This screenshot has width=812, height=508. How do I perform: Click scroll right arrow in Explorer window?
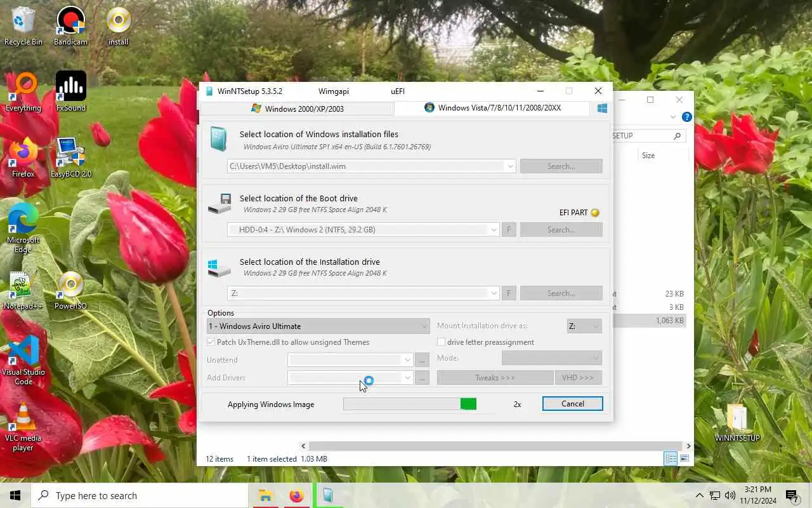pos(688,446)
